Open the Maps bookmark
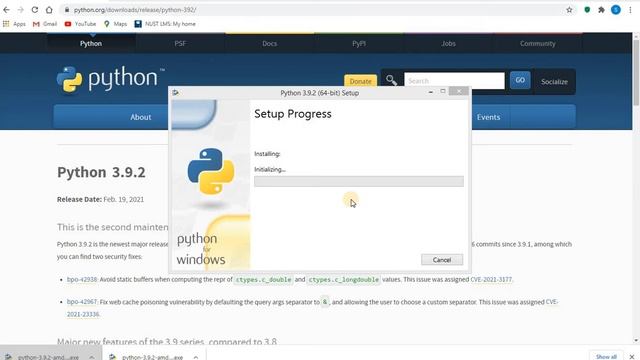The image size is (640, 360). 116,24
